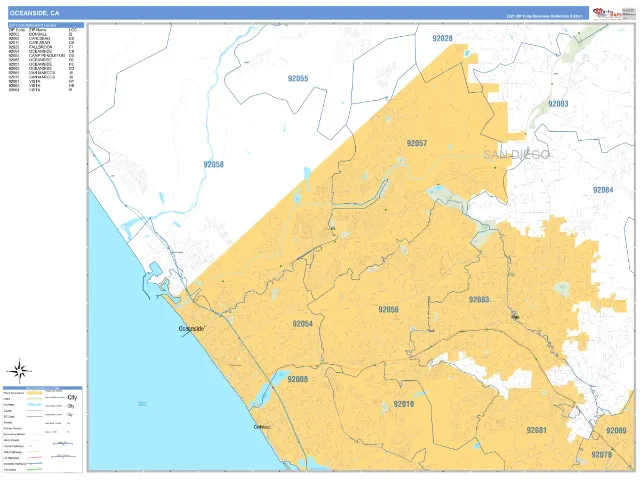Click the 92054 ZIP label on map
This screenshot has width=640, height=480.
click(x=302, y=324)
